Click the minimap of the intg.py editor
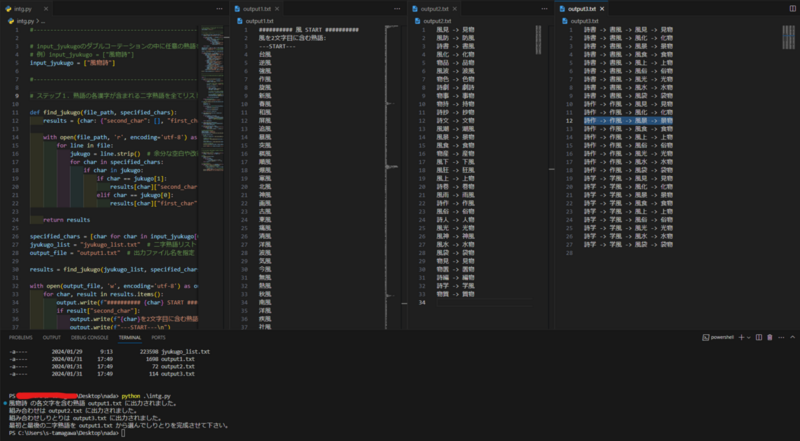Image resolution: width=800 pixels, height=441 pixels. pos(212,97)
